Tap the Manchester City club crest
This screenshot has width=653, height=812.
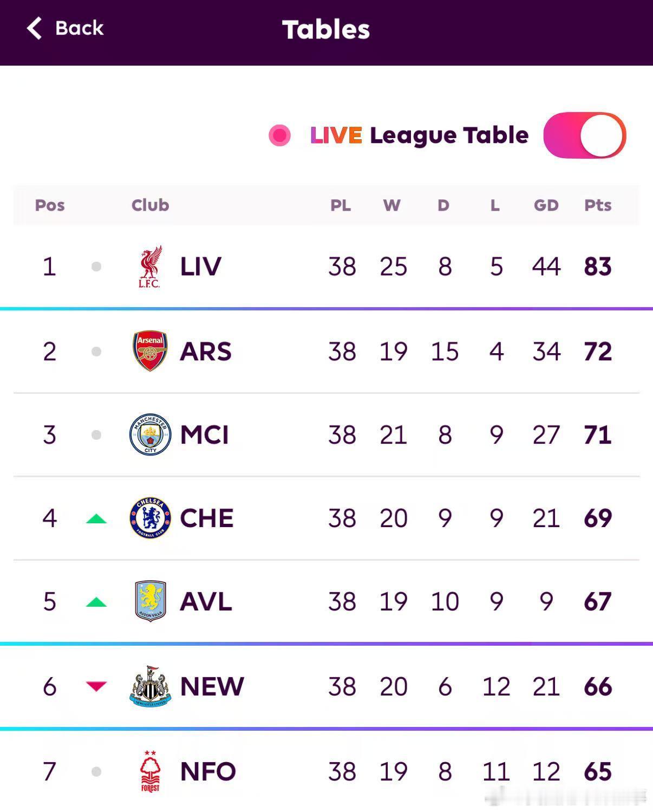150,434
